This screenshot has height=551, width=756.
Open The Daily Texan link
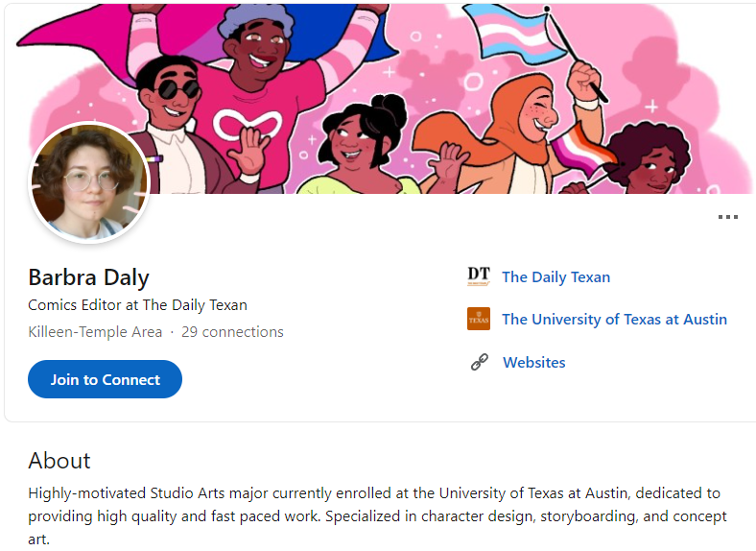click(555, 277)
